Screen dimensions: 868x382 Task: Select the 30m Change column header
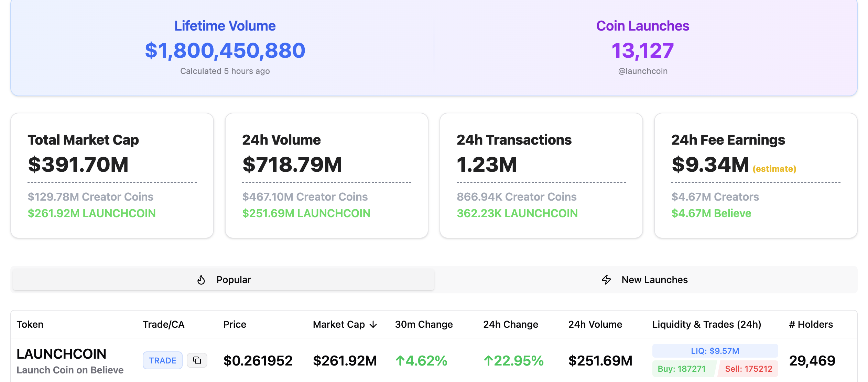[423, 324]
